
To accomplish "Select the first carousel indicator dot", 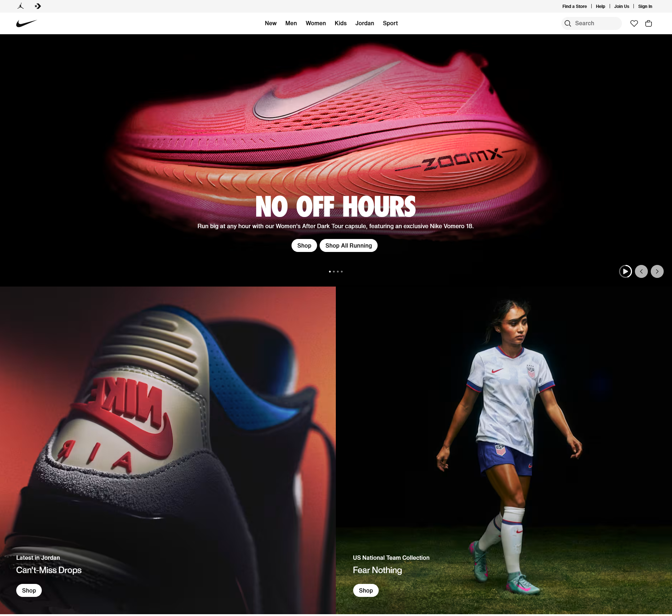I will click(330, 271).
